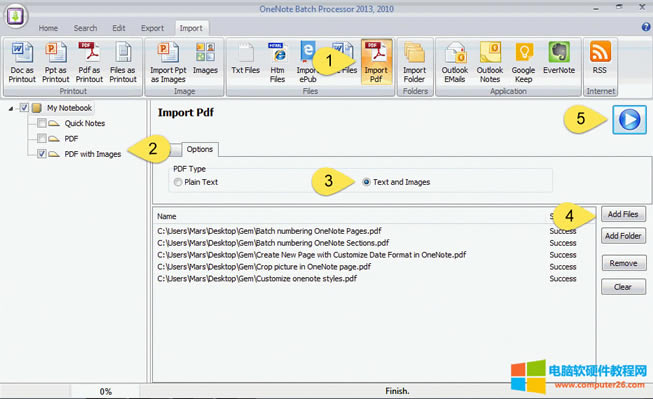
Task: Open Import Folder tool
Action: pyautogui.click(x=414, y=62)
